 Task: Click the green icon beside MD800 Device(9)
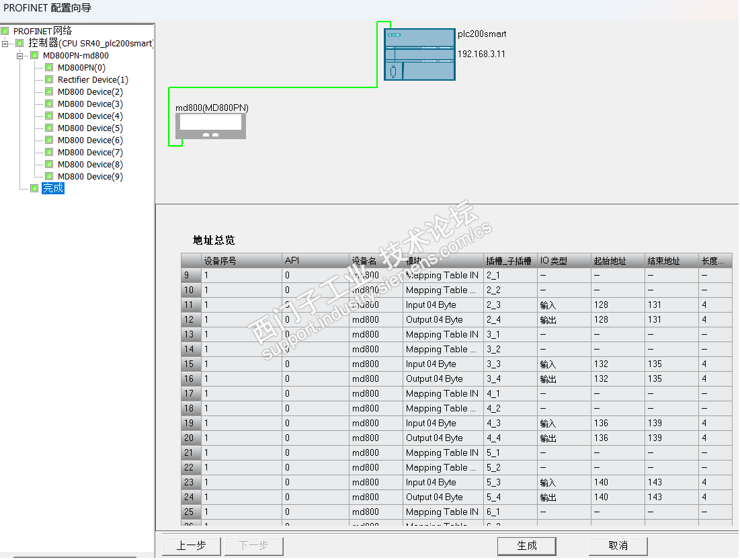(49, 177)
